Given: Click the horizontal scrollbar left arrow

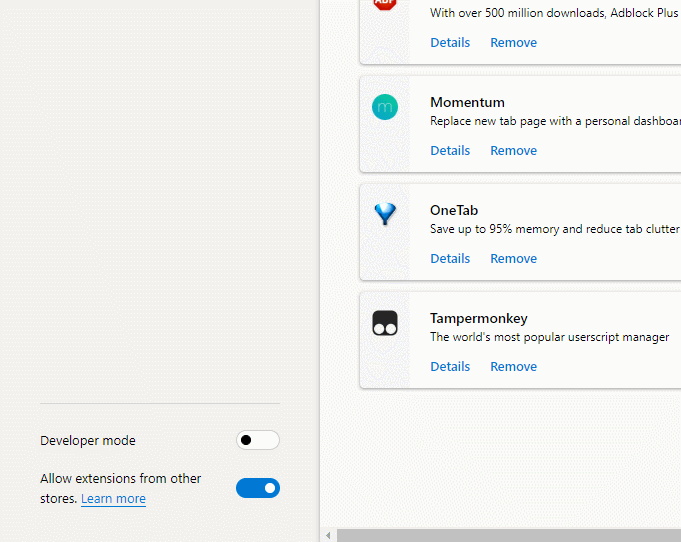Looking at the screenshot, I should click(x=328, y=535).
